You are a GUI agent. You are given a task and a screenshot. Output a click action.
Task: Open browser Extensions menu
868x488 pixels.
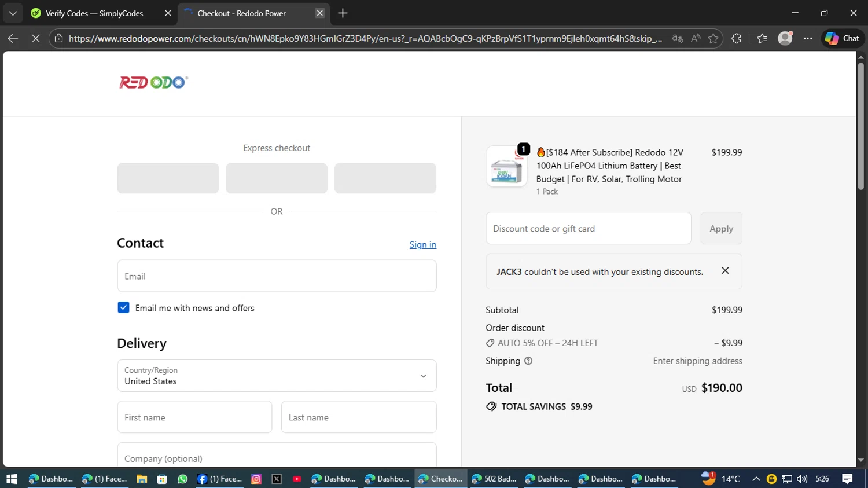point(736,39)
